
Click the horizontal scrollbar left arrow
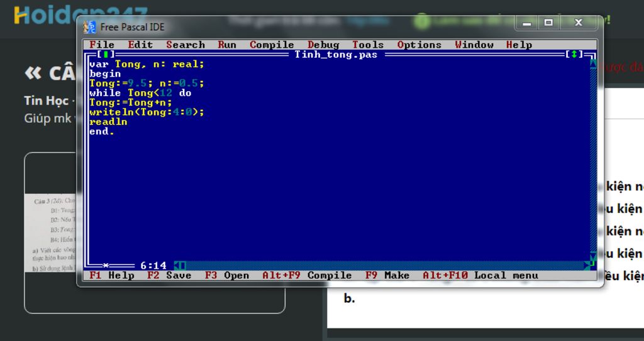[x=177, y=266]
